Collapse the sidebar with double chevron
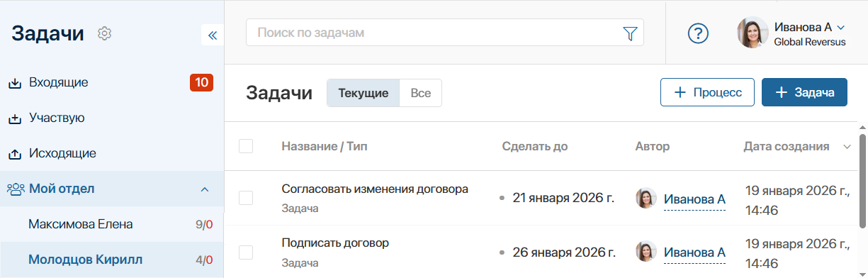 [x=212, y=35]
